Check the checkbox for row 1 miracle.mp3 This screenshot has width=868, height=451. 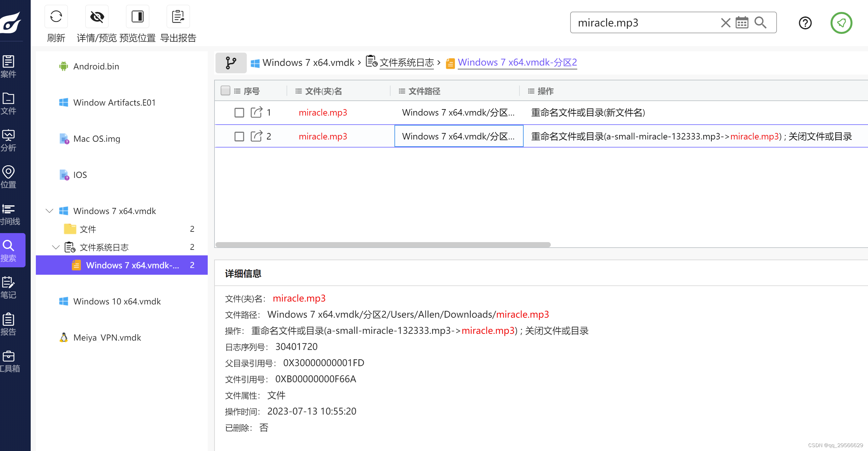point(239,112)
